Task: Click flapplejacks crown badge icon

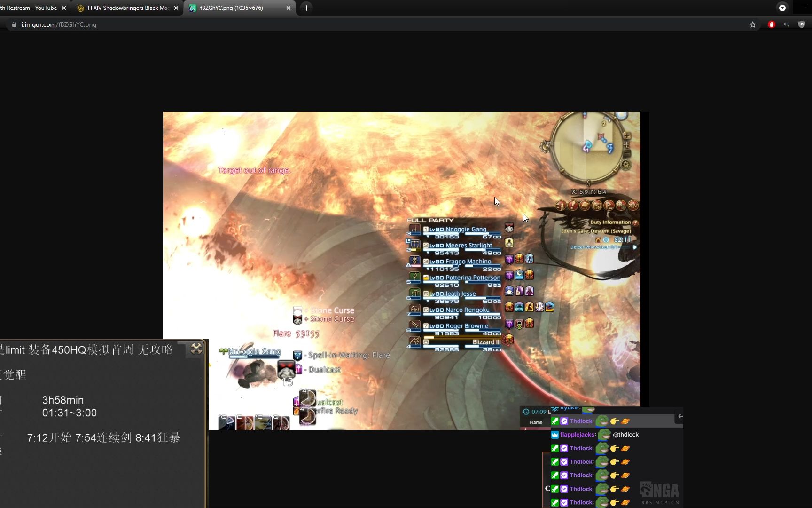Action: pyautogui.click(x=554, y=435)
